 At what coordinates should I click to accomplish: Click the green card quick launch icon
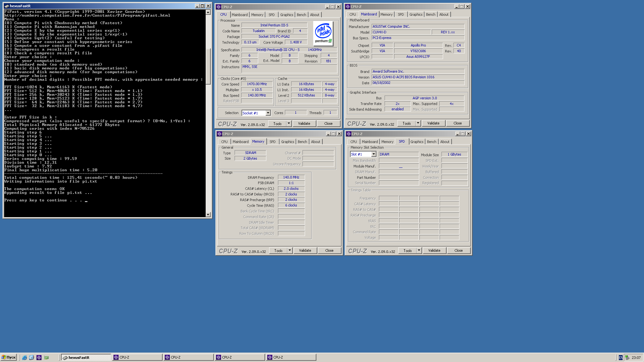[47, 358]
